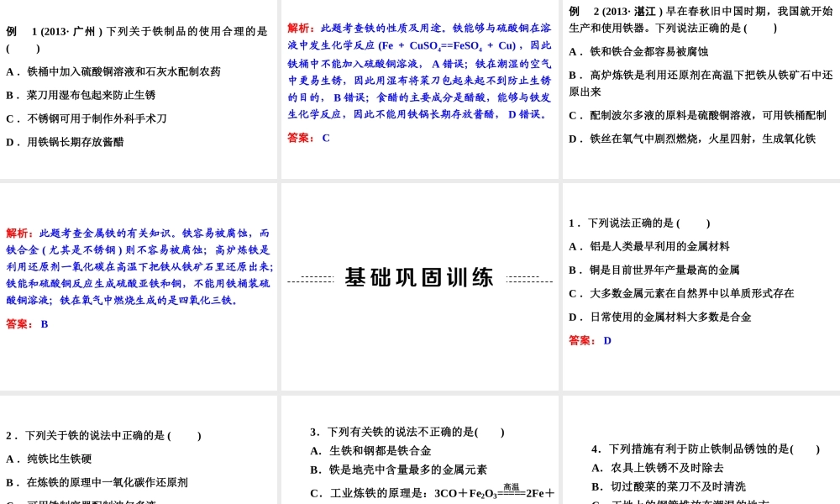
Task: Select option C 大多数金属元素在自然界中以单质形式存在
Action: click(681, 293)
